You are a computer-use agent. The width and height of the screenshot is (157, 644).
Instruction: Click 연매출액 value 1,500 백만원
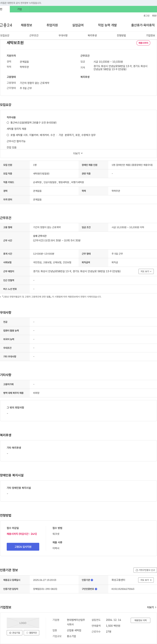[x=113, y=626]
